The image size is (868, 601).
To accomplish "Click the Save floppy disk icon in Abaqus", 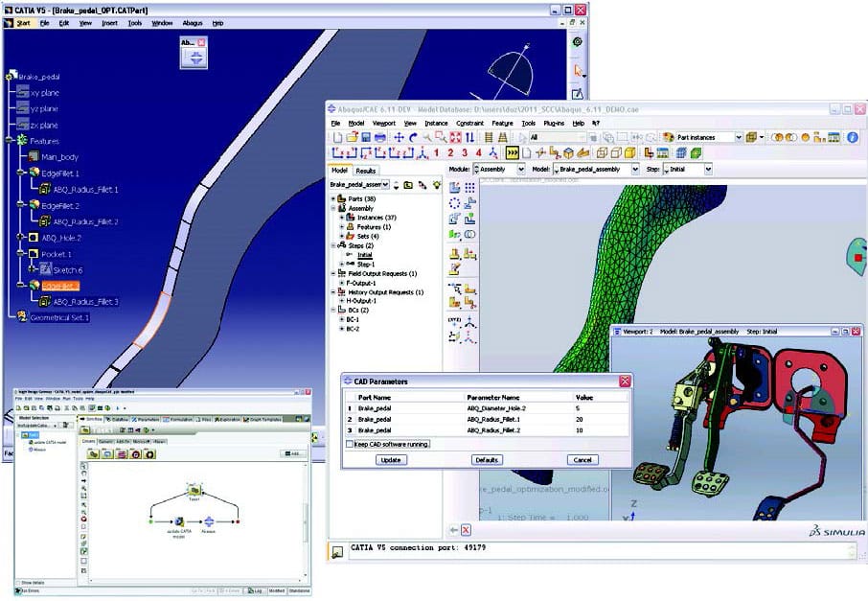I will (x=365, y=137).
